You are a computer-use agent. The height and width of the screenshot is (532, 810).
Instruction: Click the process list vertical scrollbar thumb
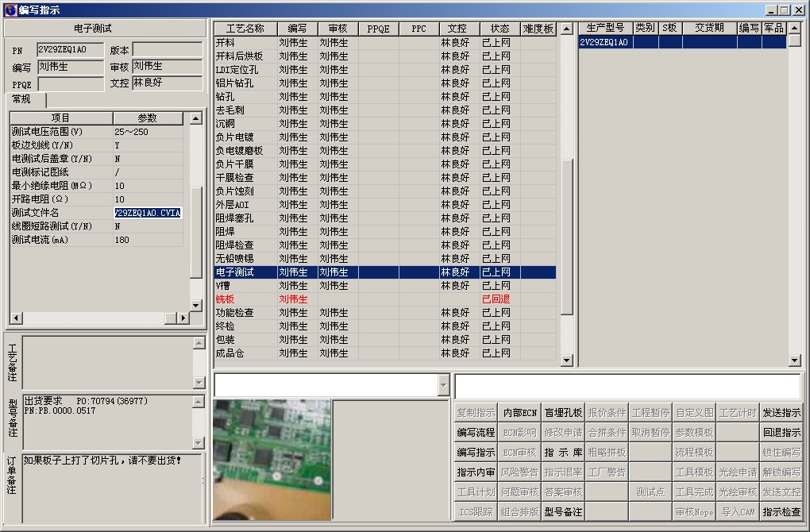point(567,237)
